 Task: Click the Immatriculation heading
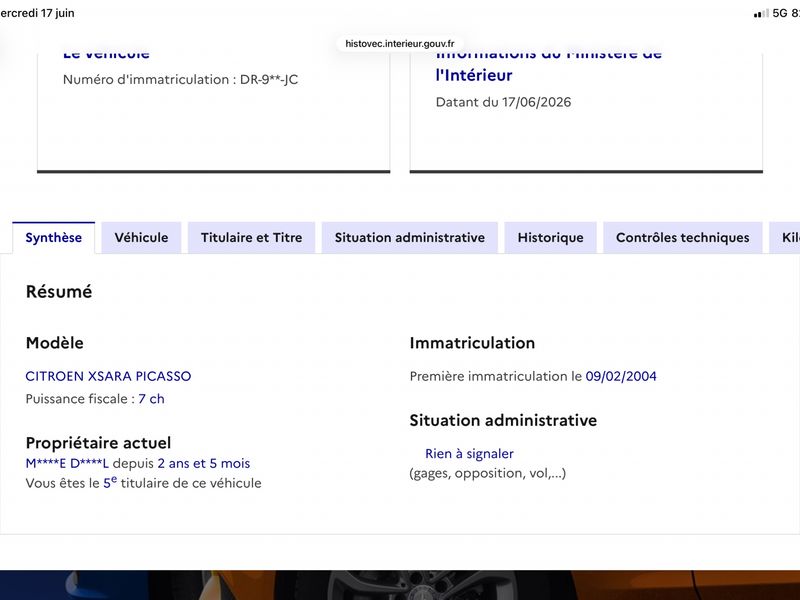tap(472, 343)
